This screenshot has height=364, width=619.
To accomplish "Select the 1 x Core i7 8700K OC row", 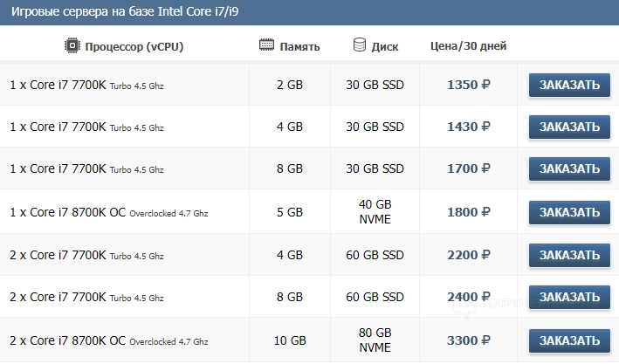I will point(109,212).
